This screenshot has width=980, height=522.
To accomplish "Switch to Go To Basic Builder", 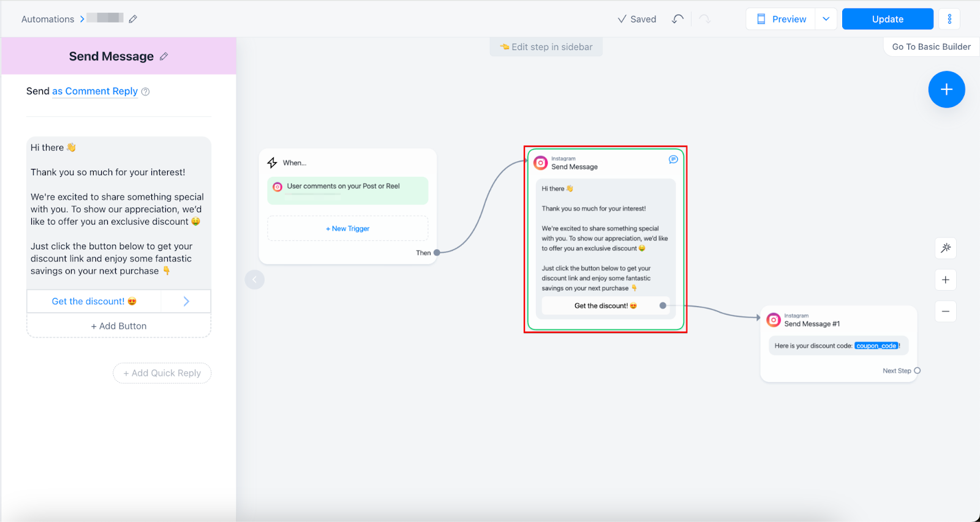I will click(x=931, y=47).
